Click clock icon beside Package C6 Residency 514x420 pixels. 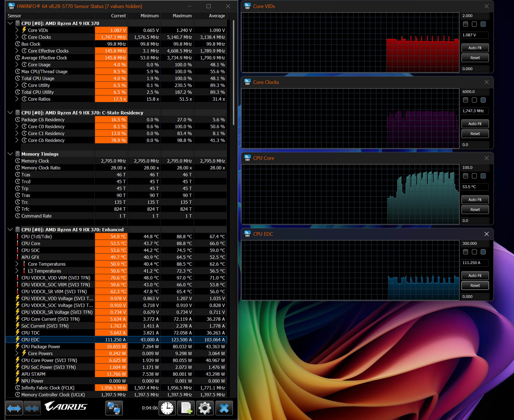coord(18,119)
